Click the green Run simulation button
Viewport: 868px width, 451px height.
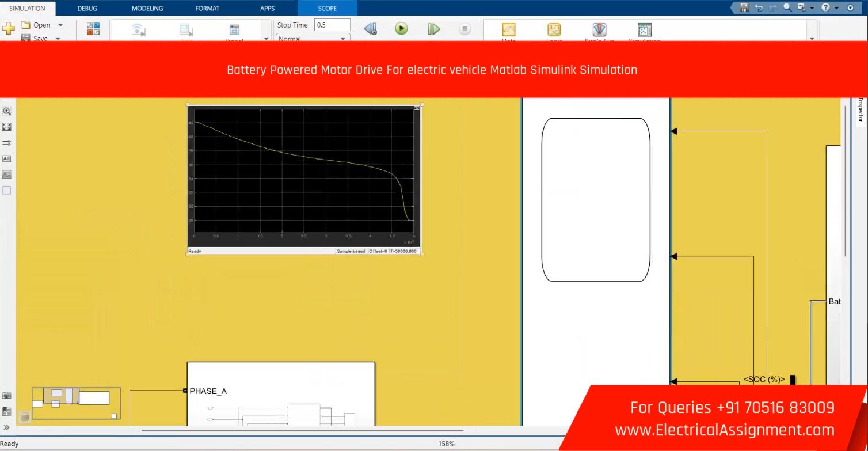pyautogui.click(x=401, y=29)
